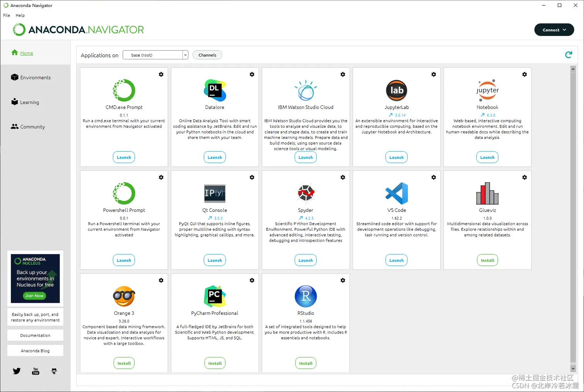Open settings gear on RStudio card
Screen dimensions: 584x392
(x=343, y=280)
